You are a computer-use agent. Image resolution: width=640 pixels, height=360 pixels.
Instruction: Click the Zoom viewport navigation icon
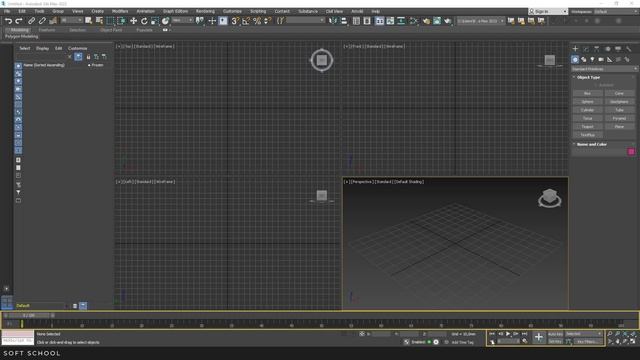[x=610, y=334]
